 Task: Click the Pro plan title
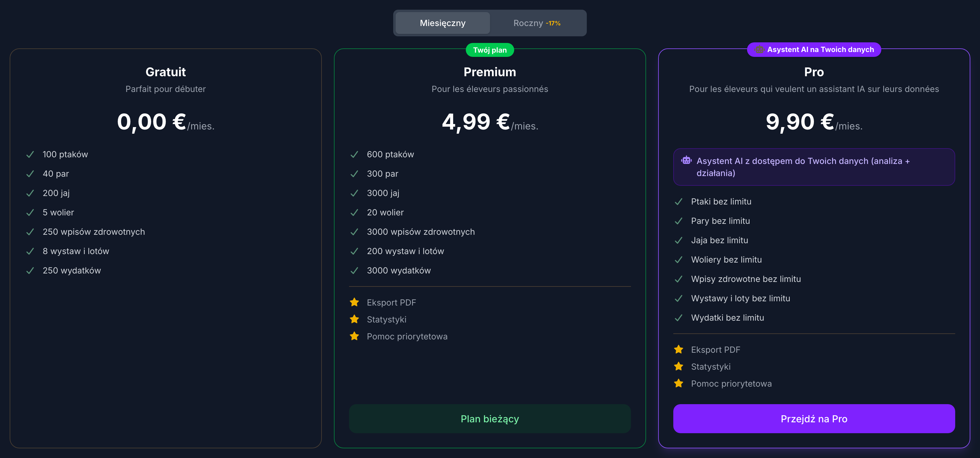pyautogui.click(x=814, y=72)
